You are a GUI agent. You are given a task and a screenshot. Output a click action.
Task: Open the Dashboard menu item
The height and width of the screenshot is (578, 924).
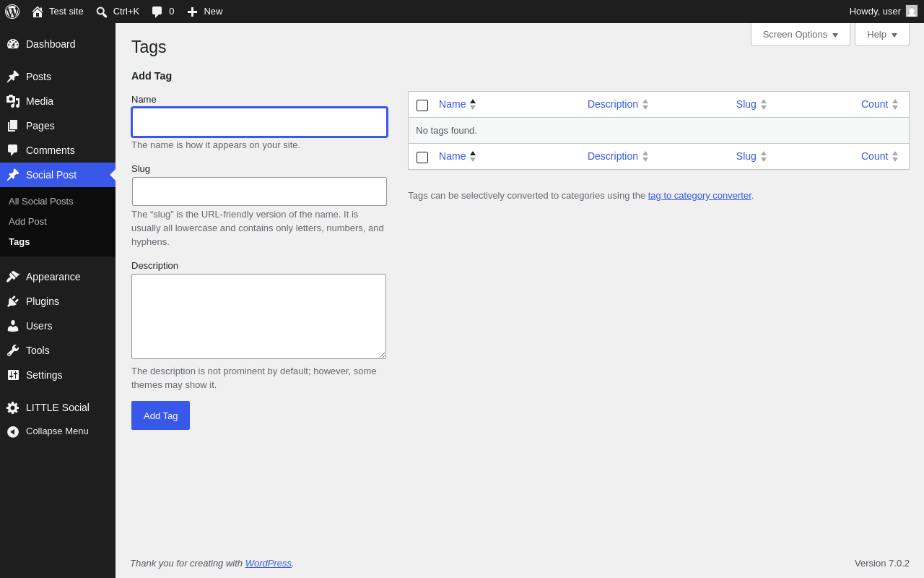click(58, 44)
